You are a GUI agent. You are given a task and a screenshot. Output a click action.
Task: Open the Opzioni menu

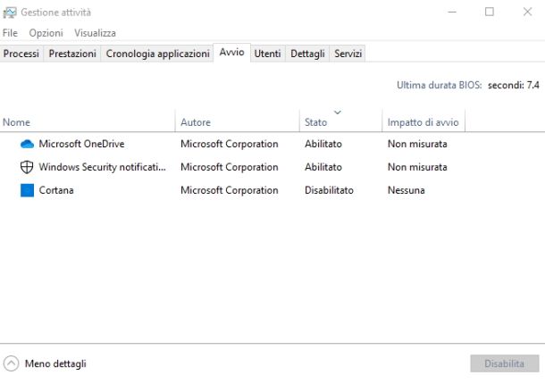[46, 33]
